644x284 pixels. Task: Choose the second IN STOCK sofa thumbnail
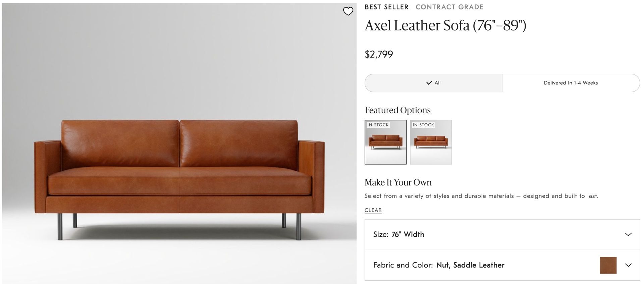(x=431, y=142)
